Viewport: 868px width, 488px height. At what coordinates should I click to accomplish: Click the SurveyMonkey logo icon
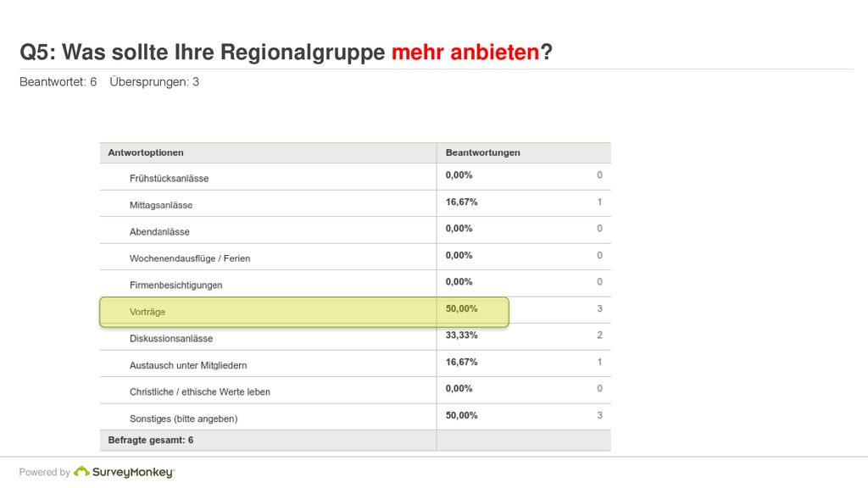(x=81, y=471)
